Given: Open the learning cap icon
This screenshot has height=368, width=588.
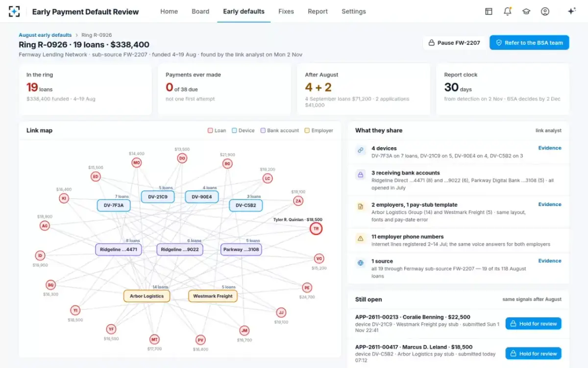Looking at the screenshot, I should (526, 11).
